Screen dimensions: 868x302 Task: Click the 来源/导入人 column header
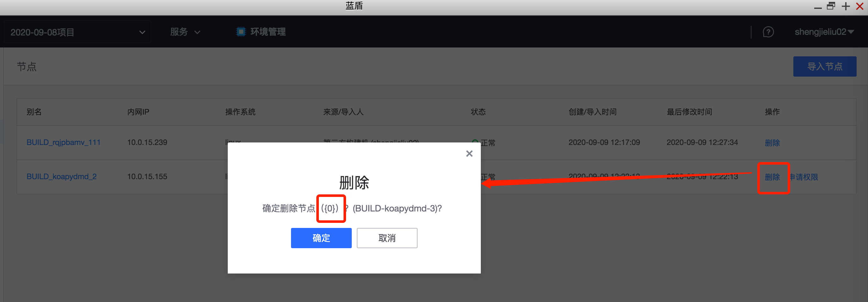pyautogui.click(x=343, y=112)
